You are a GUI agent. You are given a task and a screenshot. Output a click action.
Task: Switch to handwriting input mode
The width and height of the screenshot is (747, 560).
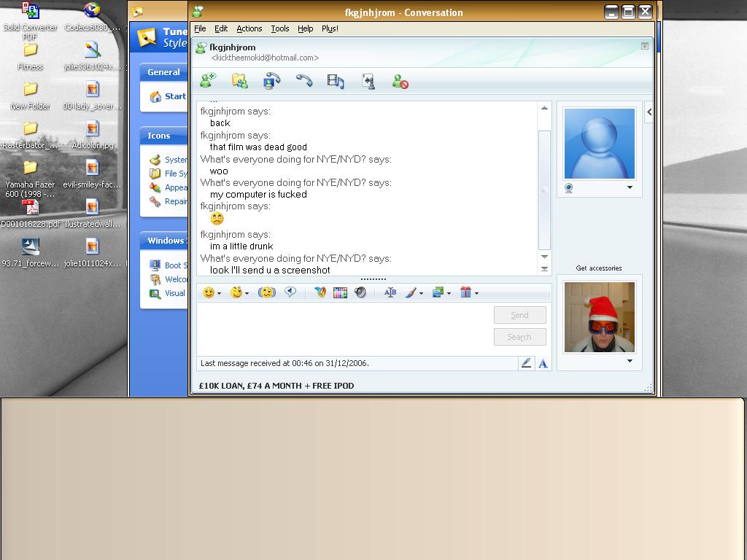click(x=526, y=363)
